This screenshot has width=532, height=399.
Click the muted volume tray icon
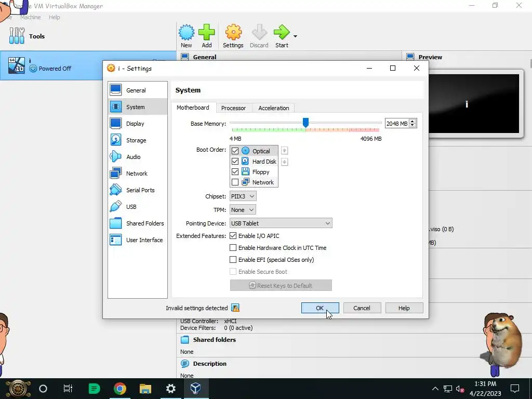[x=460, y=389]
